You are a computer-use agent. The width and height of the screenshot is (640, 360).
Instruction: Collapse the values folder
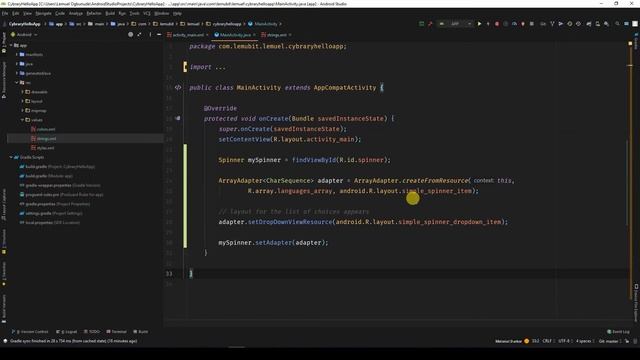click(x=22, y=120)
